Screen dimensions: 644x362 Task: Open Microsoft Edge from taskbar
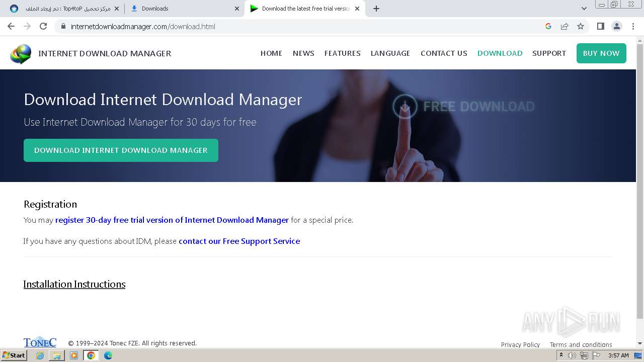click(108, 355)
